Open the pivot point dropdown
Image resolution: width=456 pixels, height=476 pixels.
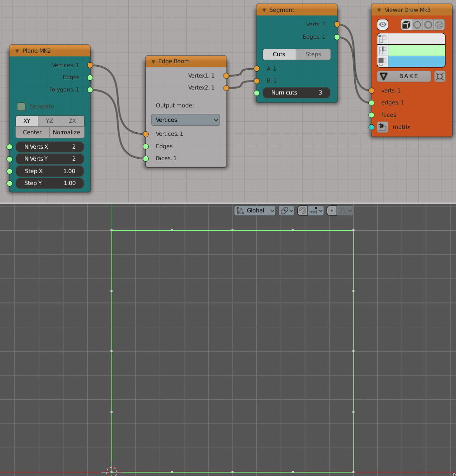click(x=286, y=210)
